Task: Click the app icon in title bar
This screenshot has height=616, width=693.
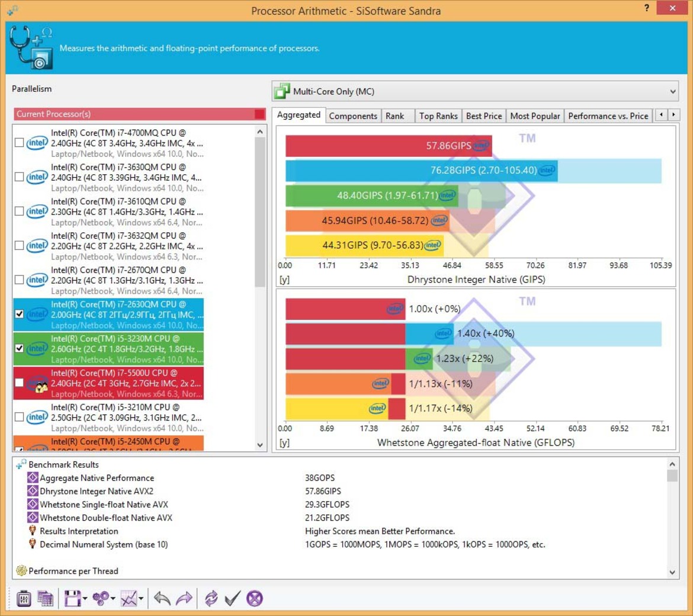Action: 12,9
